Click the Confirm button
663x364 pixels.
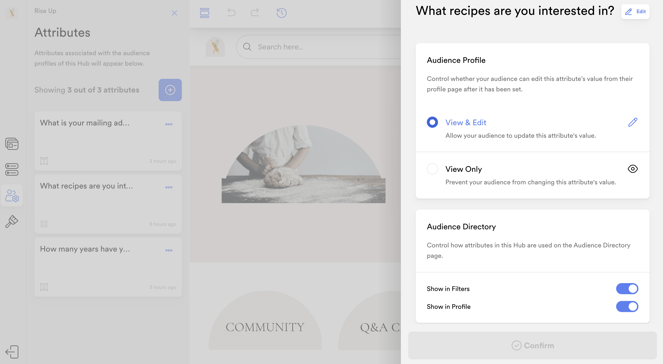coord(532,345)
